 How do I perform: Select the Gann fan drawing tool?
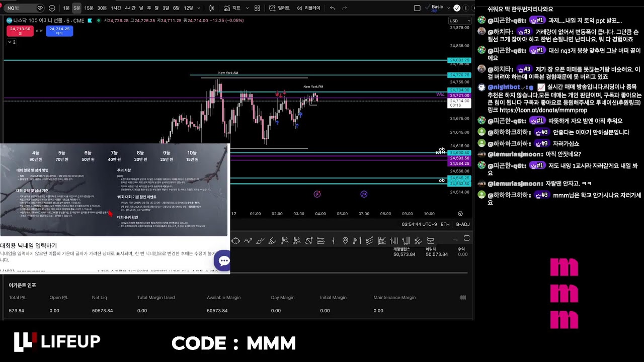point(382,241)
